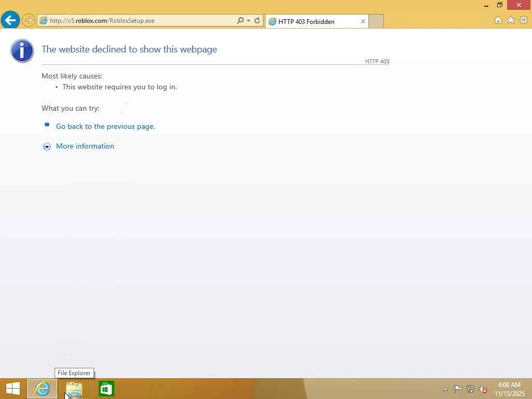The width and height of the screenshot is (532, 399).
Task: Close the Internet Explorer window
Action: click(519, 5)
